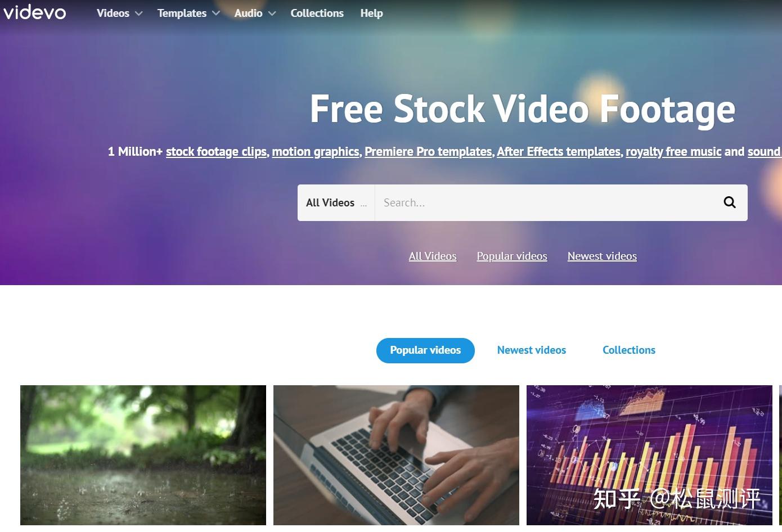782x532 pixels.
Task: Select the Popular videos pill tab
Action: pos(425,350)
